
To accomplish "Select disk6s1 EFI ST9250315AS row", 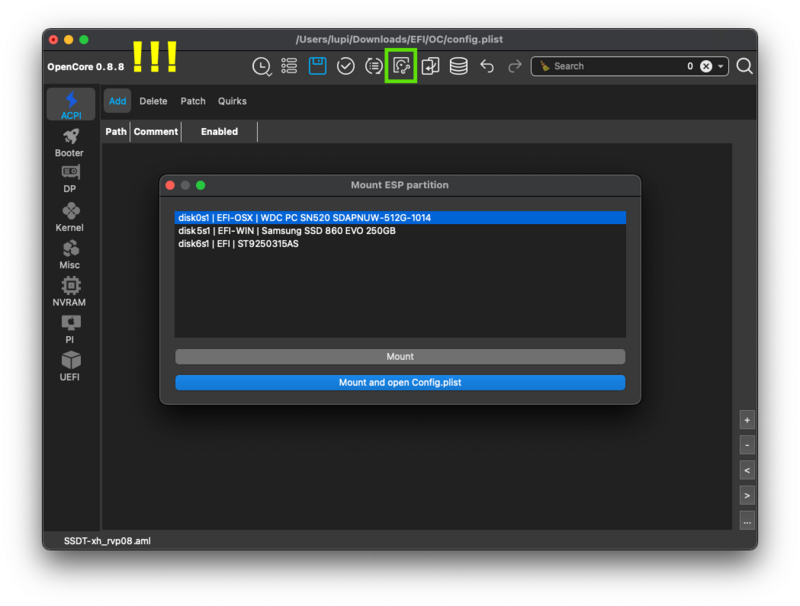I will point(400,244).
